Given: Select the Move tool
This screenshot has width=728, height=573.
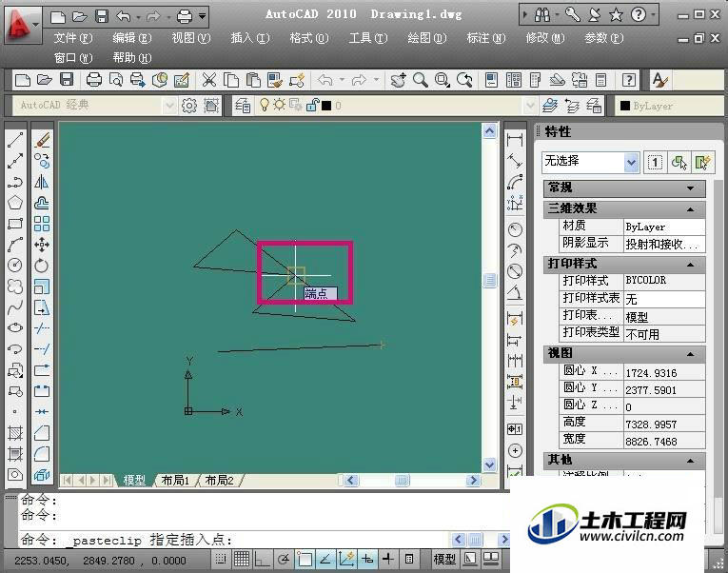Looking at the screenshot, I should (x=42, y=245).
